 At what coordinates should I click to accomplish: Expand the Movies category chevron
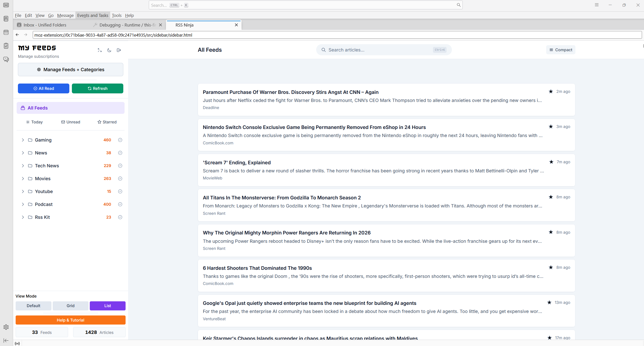coord(23,178)
